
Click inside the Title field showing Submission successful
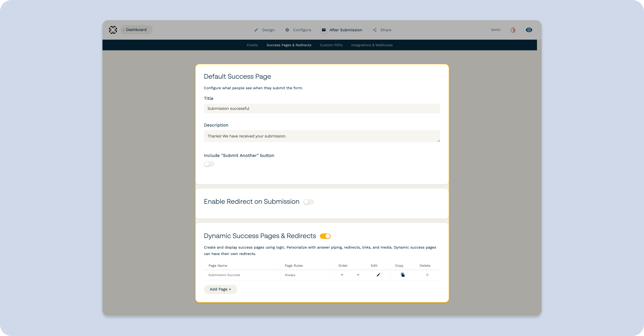pyautogui.click(x=322, y=108)
